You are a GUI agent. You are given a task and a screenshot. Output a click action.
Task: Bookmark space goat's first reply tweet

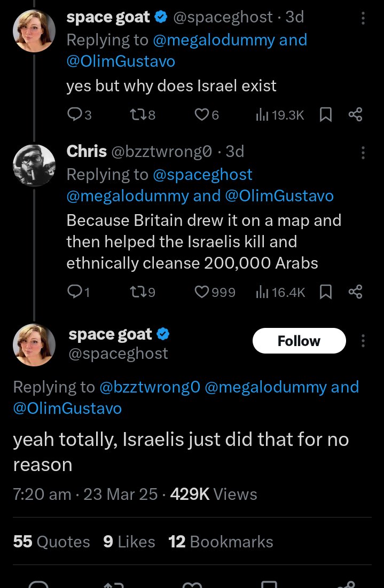325,115
